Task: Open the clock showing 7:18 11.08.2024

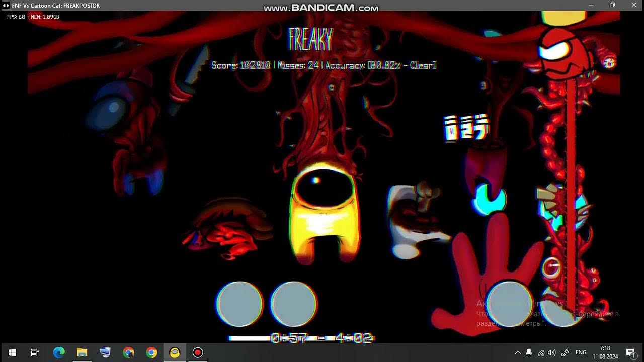Action: coord(605,352)
